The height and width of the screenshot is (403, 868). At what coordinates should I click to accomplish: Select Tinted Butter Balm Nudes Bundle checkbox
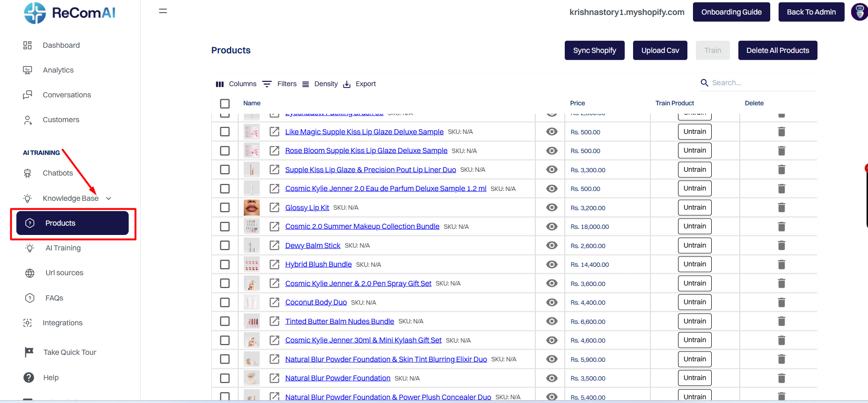coord(225,321)
